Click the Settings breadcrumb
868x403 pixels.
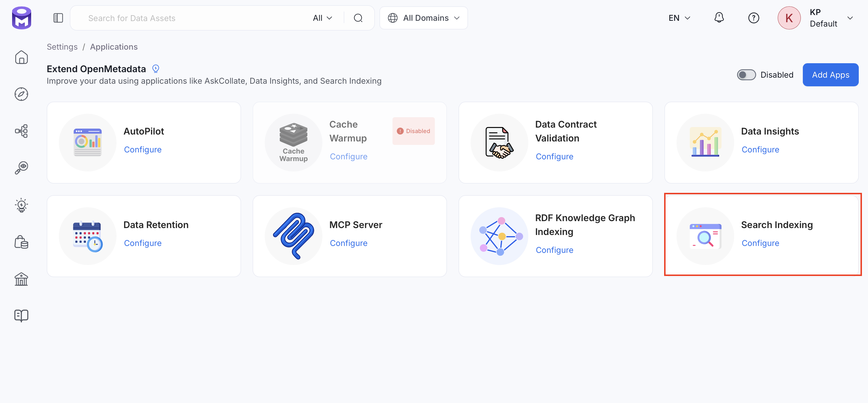pos(62,47)
